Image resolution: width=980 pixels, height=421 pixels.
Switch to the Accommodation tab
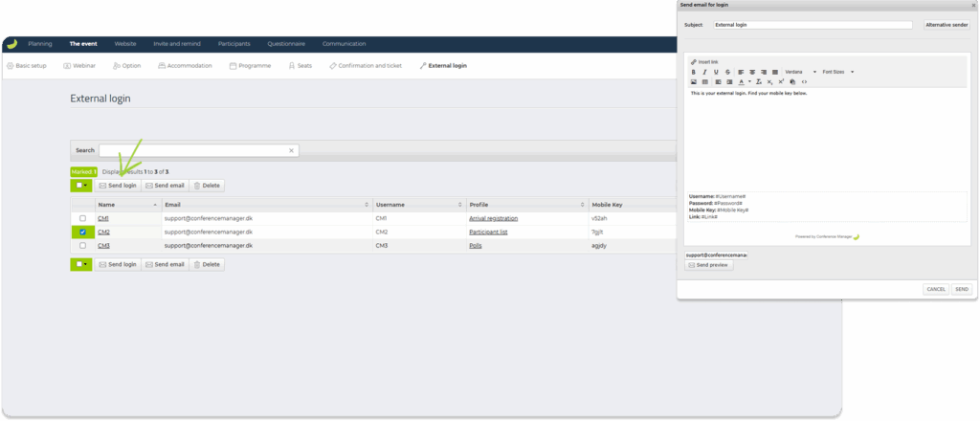[x=185, y=66]
